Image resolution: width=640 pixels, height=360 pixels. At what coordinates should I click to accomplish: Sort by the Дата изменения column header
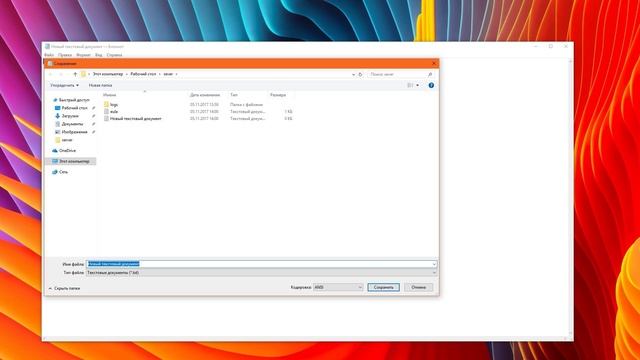205,95
